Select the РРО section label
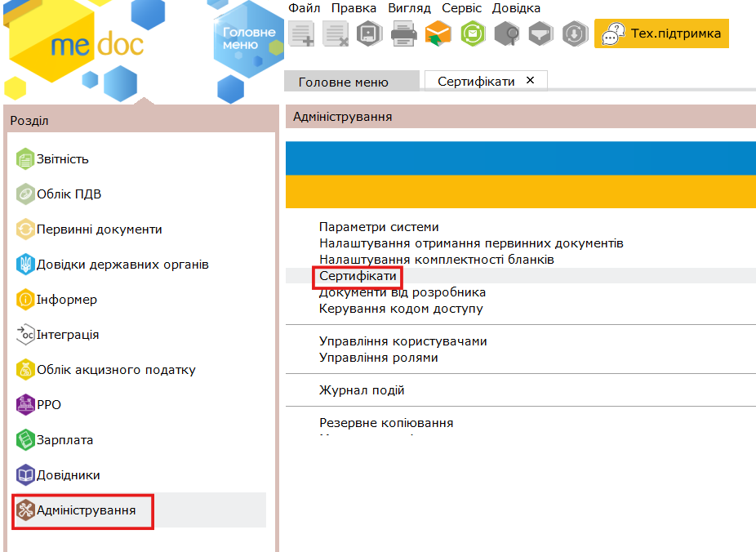 pos(49,405)
